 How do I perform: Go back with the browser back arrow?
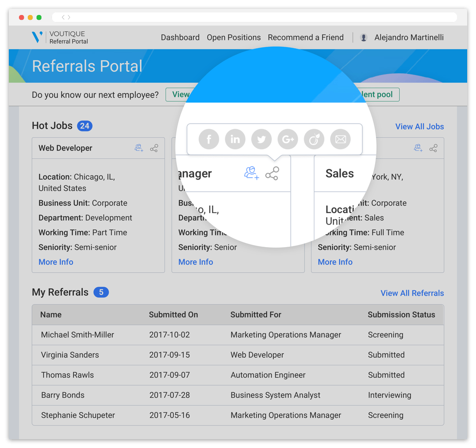pyautogui.click(x=63, y=17)
